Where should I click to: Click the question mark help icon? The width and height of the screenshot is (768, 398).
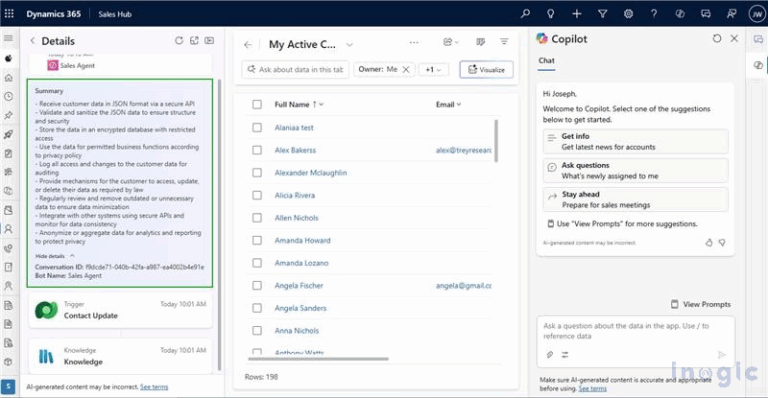[654, 14]
